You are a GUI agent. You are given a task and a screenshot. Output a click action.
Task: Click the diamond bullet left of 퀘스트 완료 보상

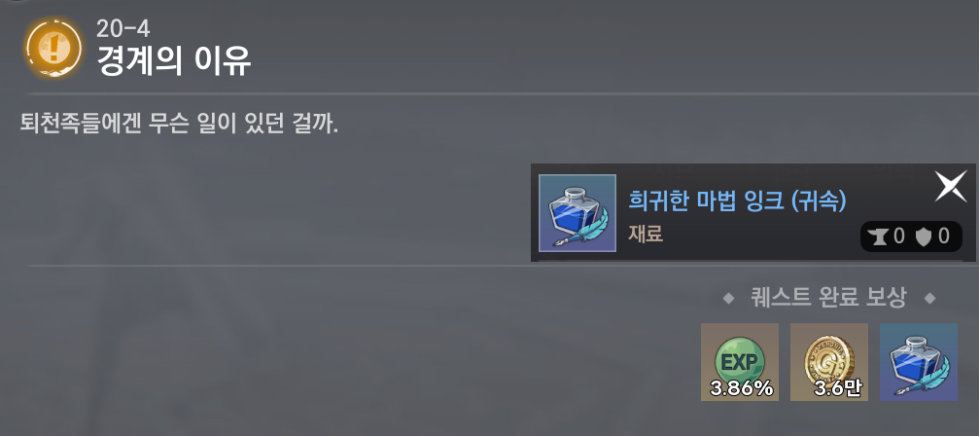click(x=728, y=299)
